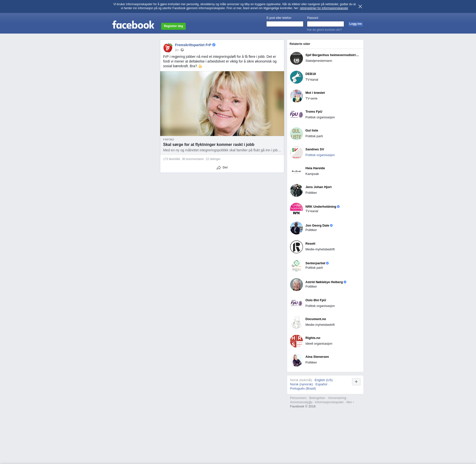The image size is (476, 464).
Task: Click the Mot i brøstet avatar
Action: [297, 96]
